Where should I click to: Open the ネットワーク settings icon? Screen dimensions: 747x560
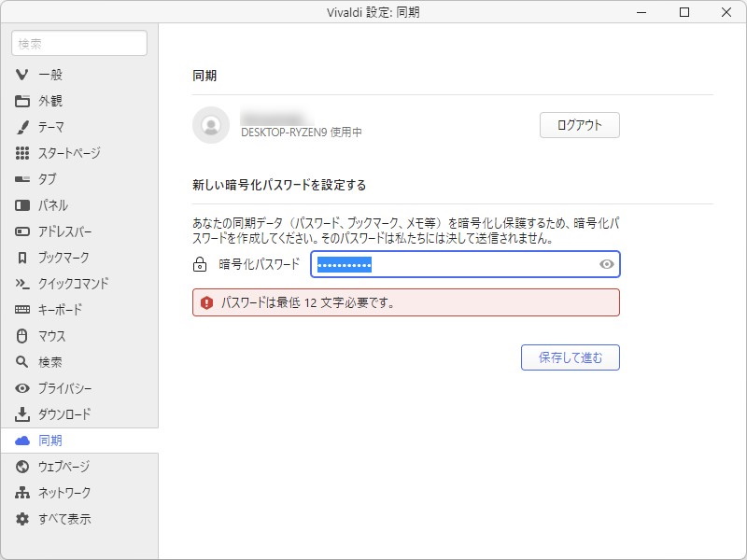tap(21, 493)
